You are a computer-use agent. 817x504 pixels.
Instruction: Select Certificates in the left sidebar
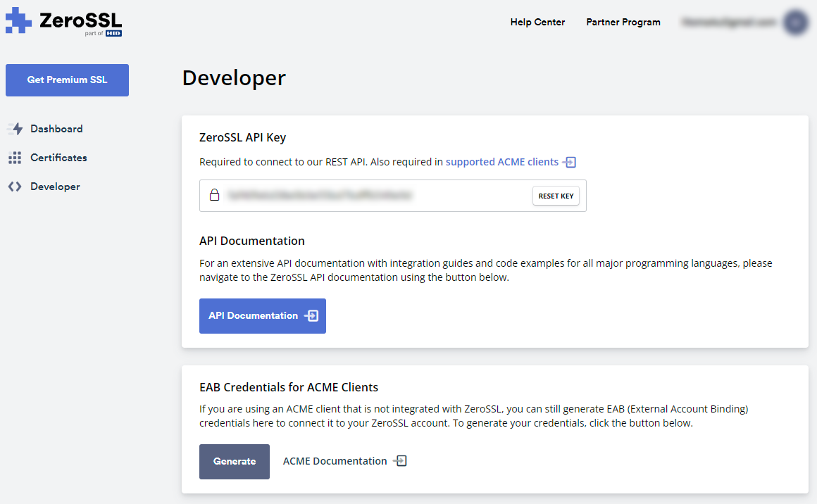[x=58, y=157]
